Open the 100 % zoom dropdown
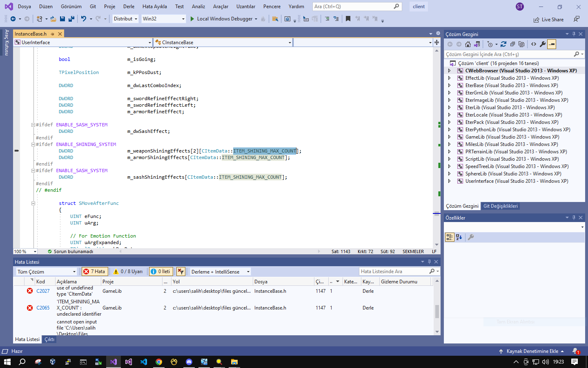The image size is (588, 368). pyautogui.click(x=25, y=251)
